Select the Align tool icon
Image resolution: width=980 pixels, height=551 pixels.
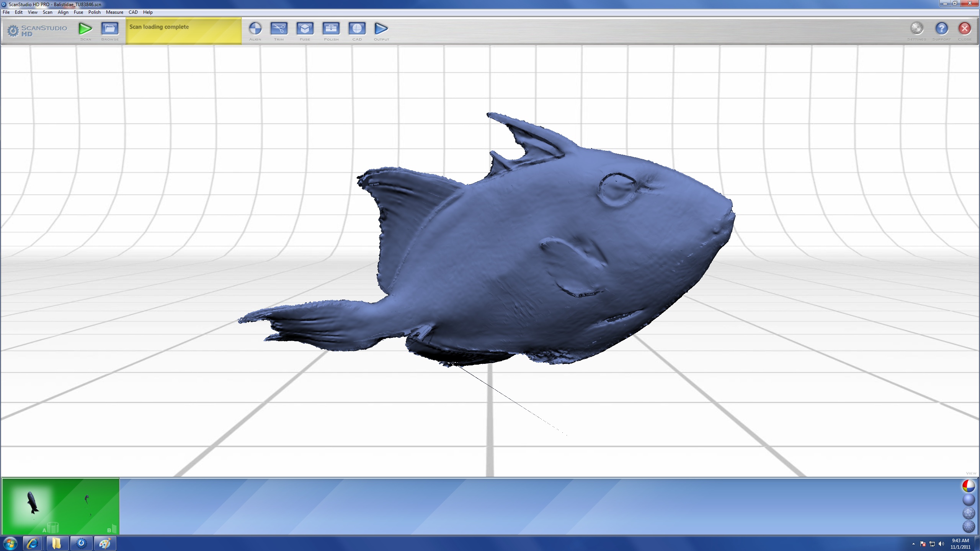point(255,29)
